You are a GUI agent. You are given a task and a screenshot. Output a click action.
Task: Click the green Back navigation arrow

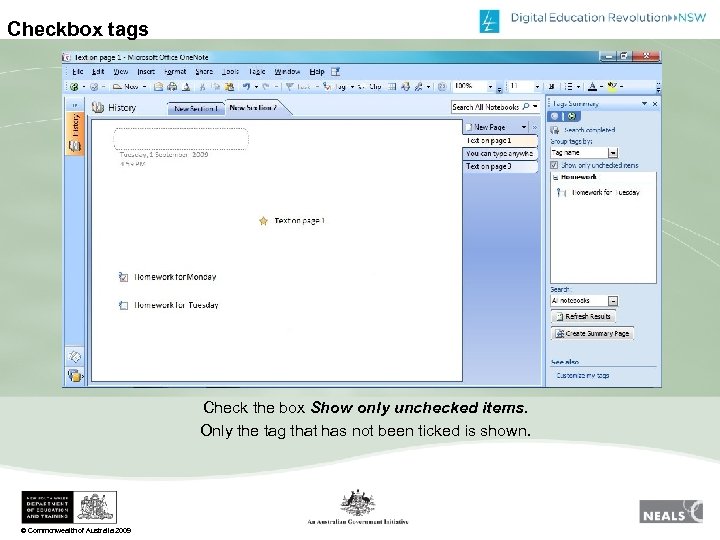coord(74,86)
